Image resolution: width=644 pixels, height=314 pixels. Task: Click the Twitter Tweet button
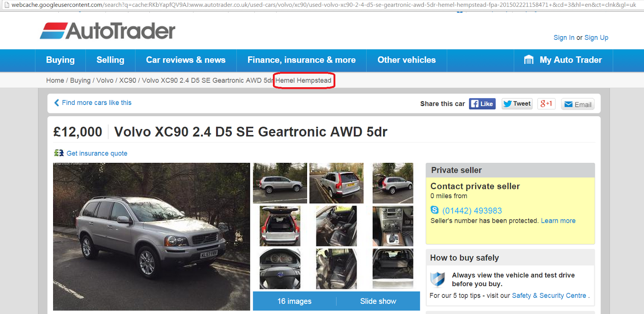tap(517, 104)
